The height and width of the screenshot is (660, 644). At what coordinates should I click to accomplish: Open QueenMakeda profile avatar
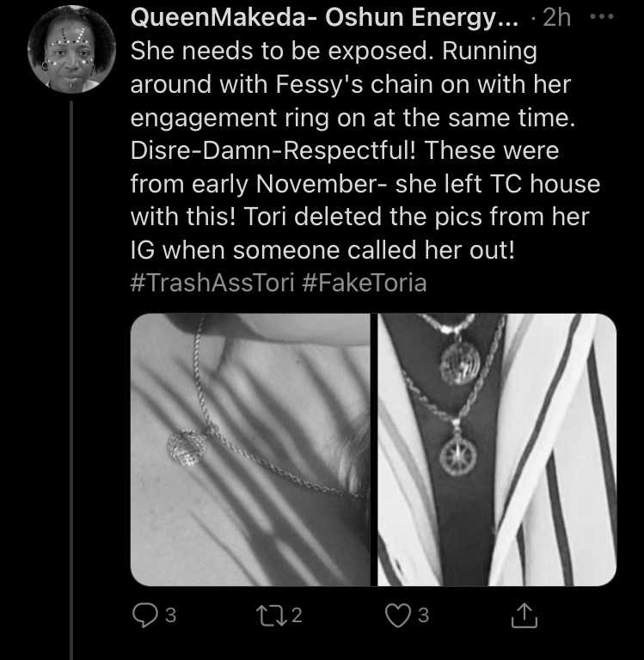coord(71,49)
